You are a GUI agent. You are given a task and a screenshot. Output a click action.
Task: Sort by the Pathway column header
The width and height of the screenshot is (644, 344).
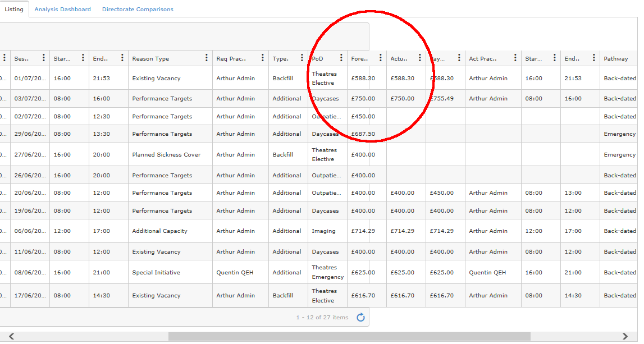616,59
